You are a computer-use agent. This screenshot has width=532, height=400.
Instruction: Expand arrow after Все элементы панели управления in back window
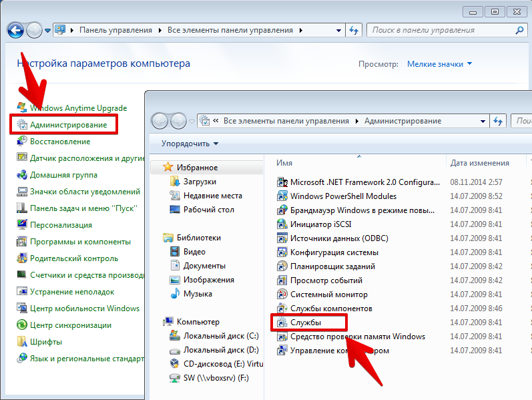(x=301, y=30)
